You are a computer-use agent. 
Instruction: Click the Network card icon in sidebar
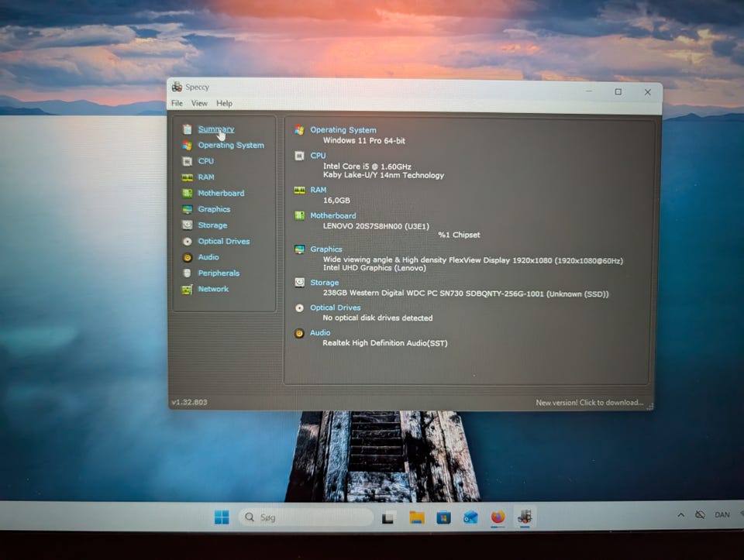click(188, 289)
